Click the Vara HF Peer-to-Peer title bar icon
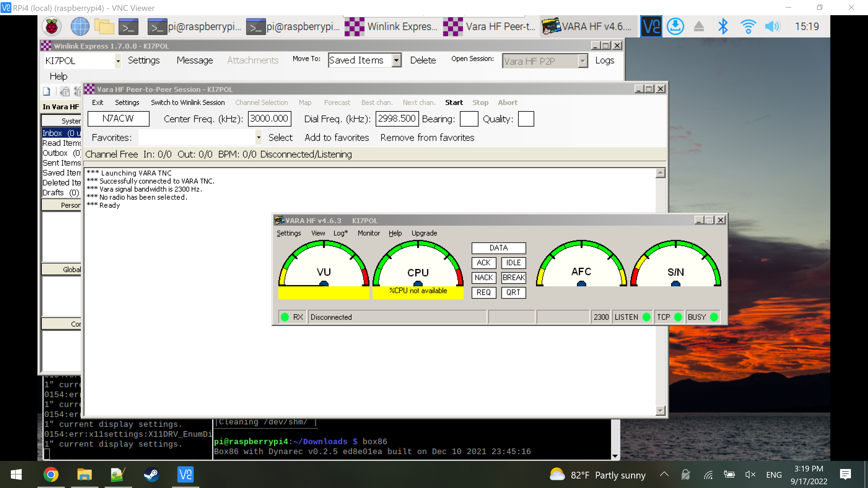 click(x=89, y=89)
